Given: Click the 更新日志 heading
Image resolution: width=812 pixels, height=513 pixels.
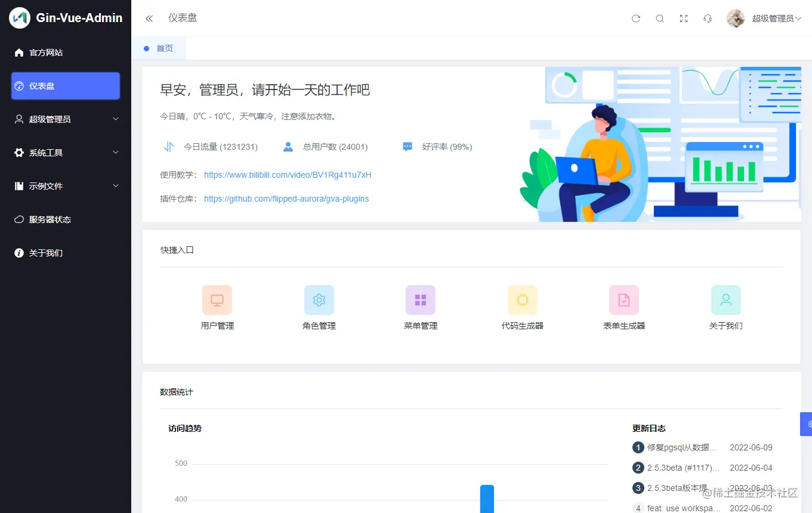Looking at the screenshot, I should click(x=649, y=428).
